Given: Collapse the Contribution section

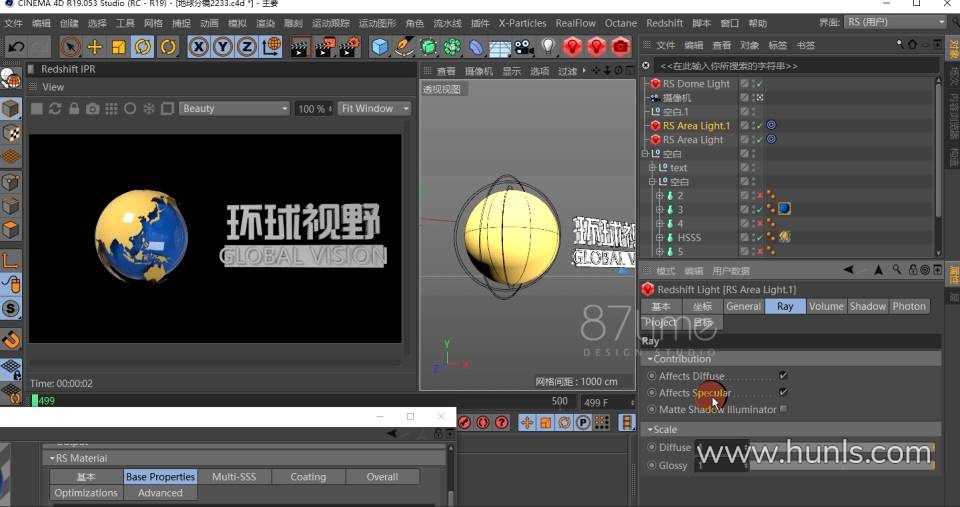Looking at the screenshot, I should (651, 359).
